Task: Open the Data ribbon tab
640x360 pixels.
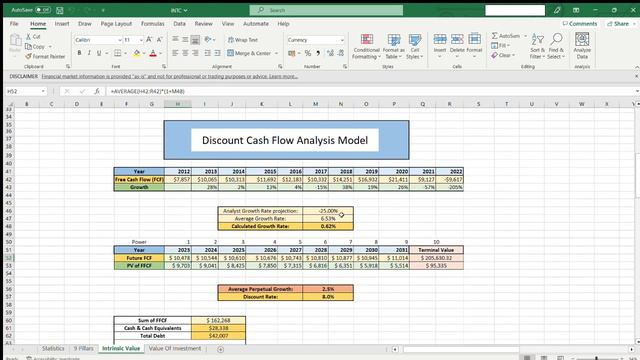Action: click(x=180, y=24)
